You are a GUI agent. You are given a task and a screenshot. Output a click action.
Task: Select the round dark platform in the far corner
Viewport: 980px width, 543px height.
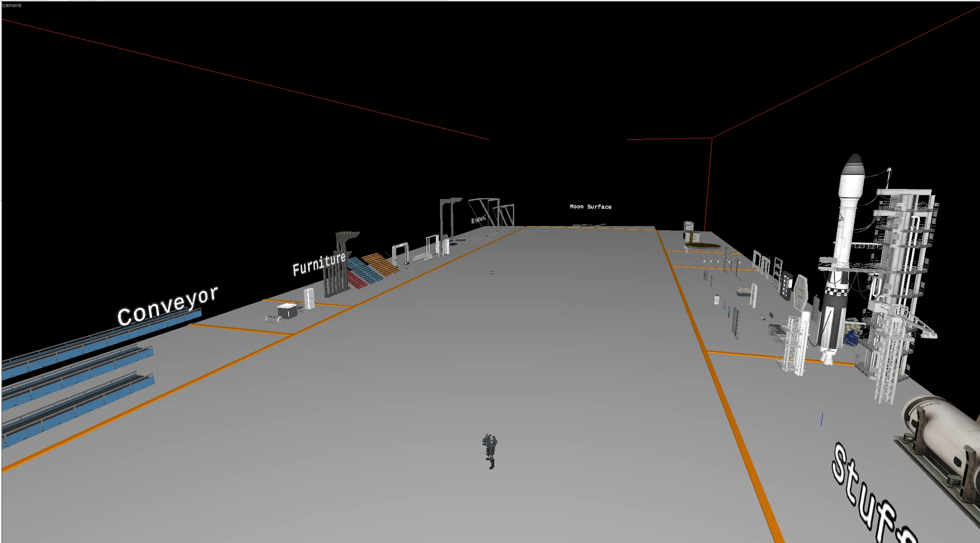pos(704,246)
